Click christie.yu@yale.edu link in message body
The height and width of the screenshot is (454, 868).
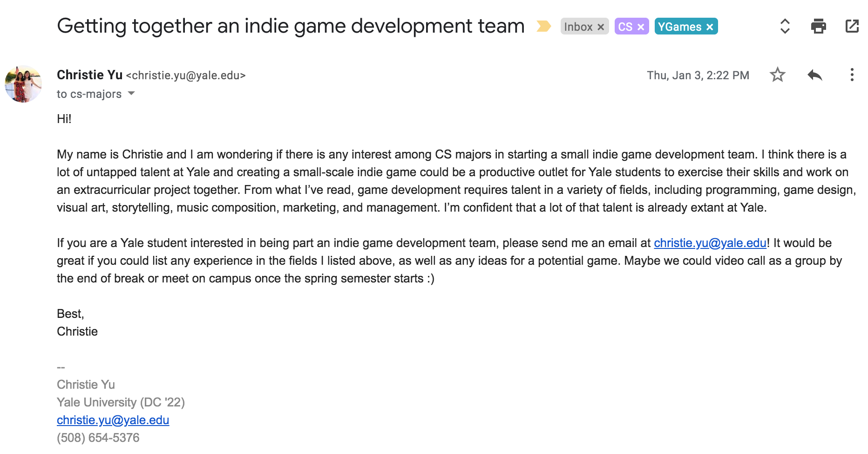click(x=710, y=243)
